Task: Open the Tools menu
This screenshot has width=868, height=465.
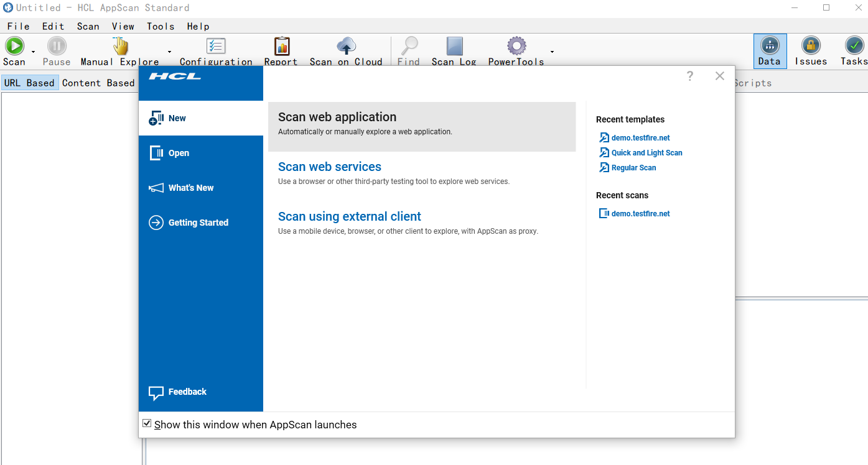Action: click(x=161, y=26)
